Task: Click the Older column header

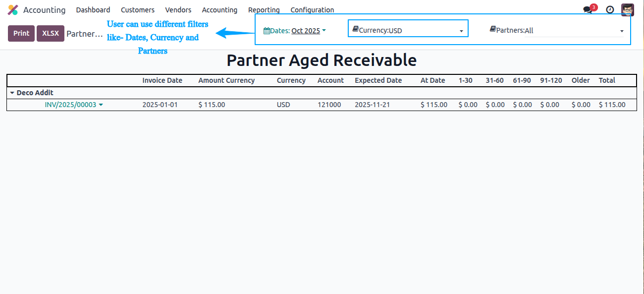Action: point(581,80)
